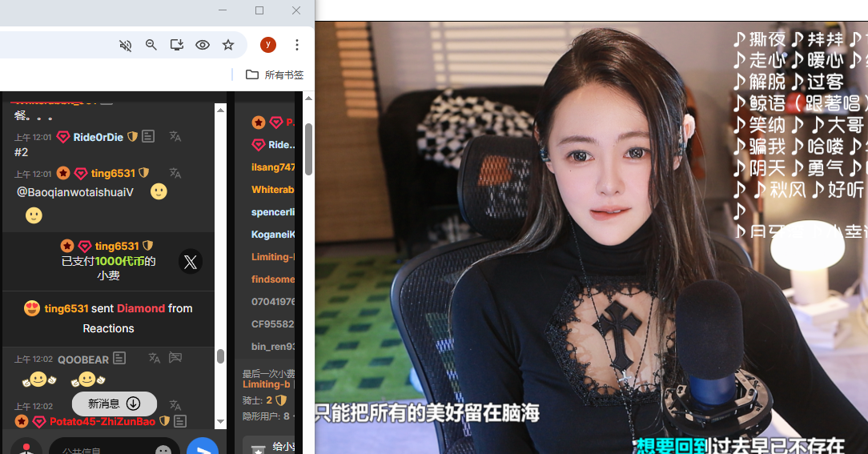The image size is (868, 454).
Task: Click the report flag on QOOBEAR's message
Action: pos(175,358)
